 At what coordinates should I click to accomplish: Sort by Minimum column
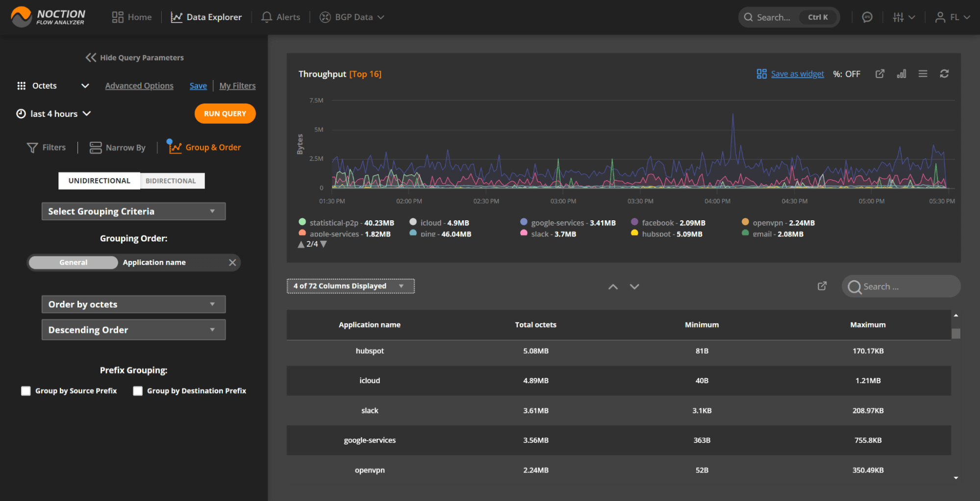(x=702, y=325)
